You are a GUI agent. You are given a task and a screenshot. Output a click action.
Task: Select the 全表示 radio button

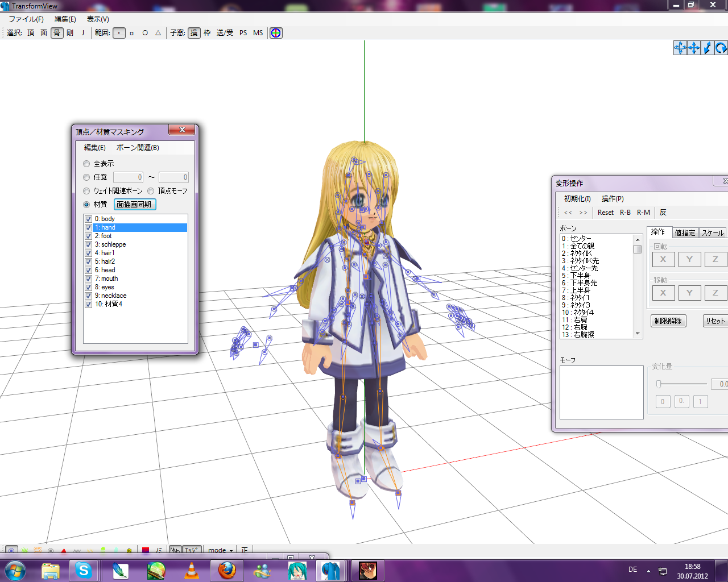(x=86, y=164)
